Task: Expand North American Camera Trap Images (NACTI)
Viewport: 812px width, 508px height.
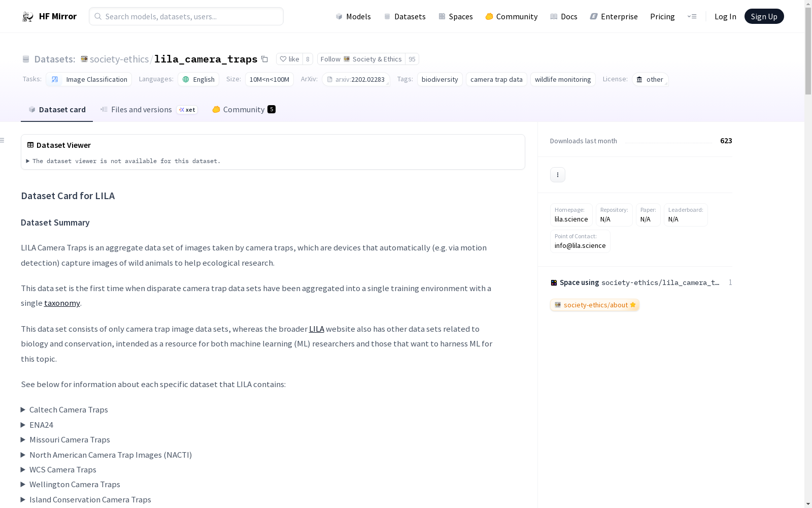Action: pyautogui.click(x=106, y=455)
